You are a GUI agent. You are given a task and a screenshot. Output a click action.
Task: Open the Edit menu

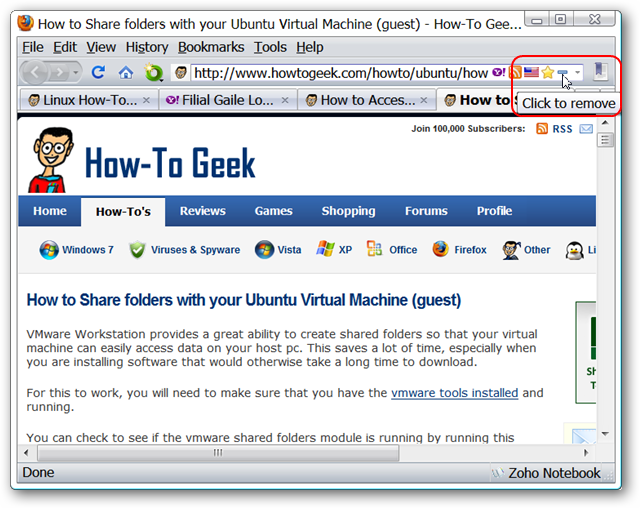[64, 47]
